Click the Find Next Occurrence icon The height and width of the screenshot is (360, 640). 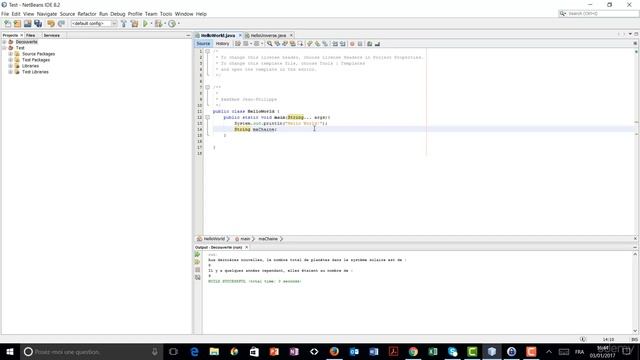click(x=285, y=44)
